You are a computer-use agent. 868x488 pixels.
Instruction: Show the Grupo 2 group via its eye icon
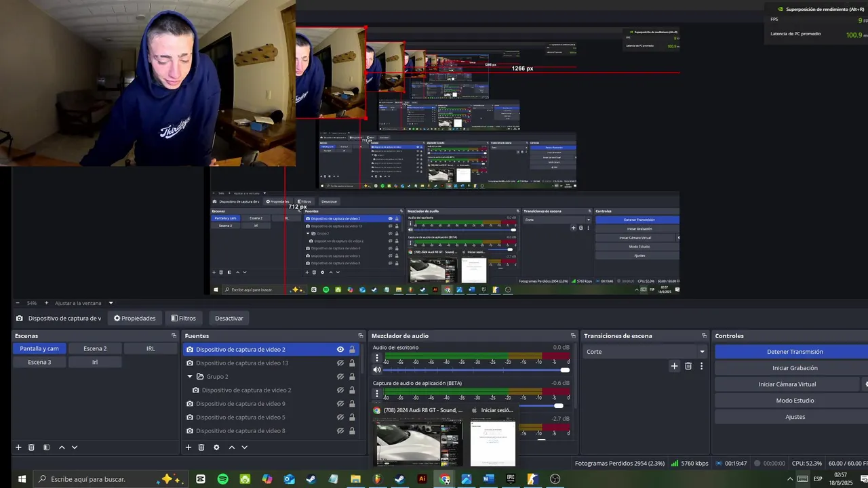click(340, 377)
